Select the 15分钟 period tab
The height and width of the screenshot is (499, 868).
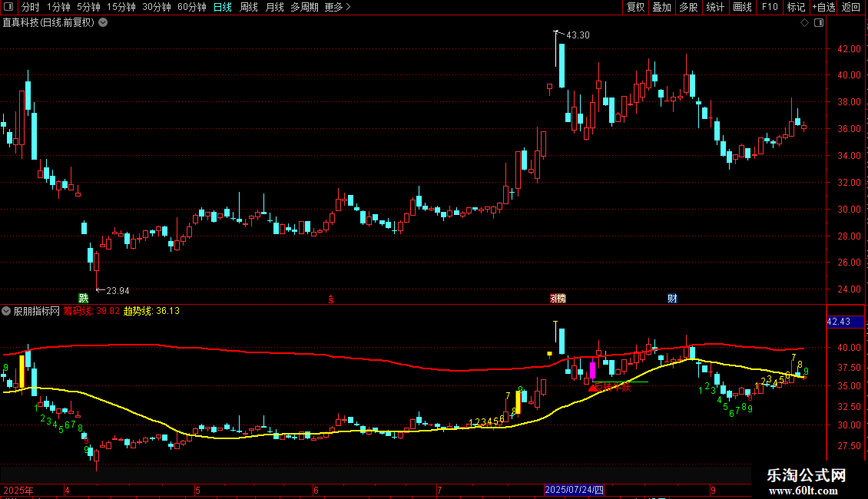click(121, 7)
